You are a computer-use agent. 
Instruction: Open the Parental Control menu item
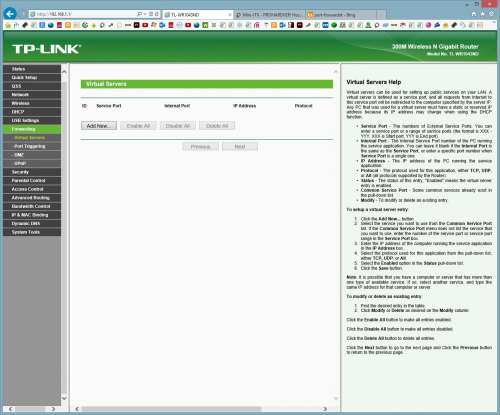[x=32, y=181]
